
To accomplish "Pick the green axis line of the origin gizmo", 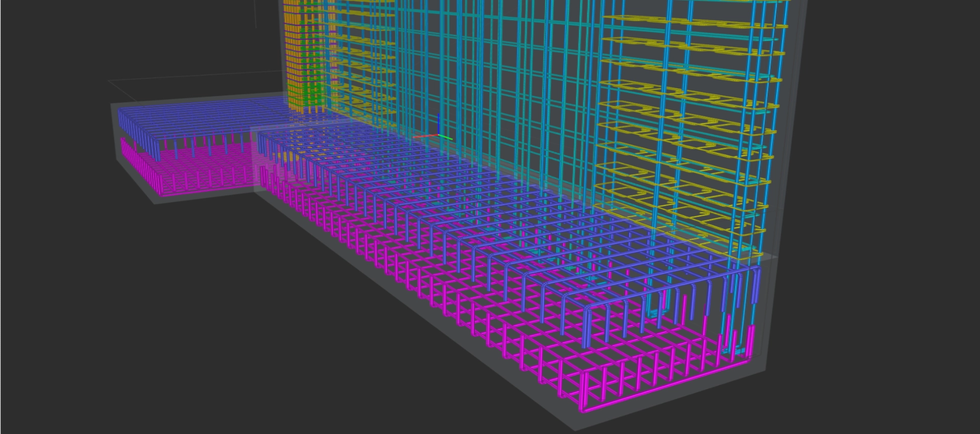I will 446,137.
